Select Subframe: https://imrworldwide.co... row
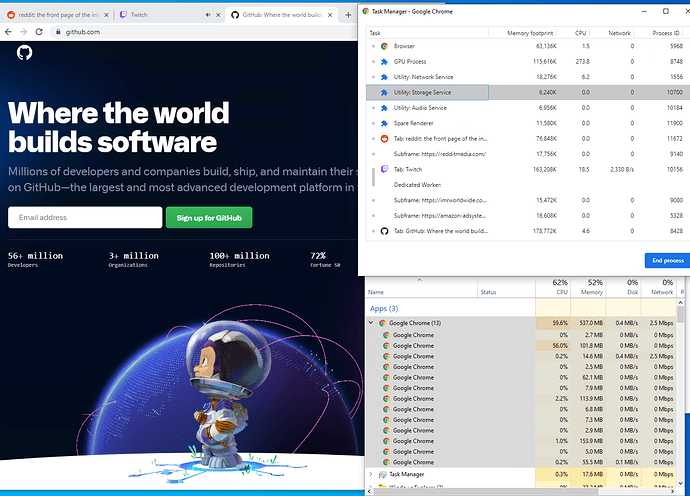 pyautogui.click(x=528, y=200)
